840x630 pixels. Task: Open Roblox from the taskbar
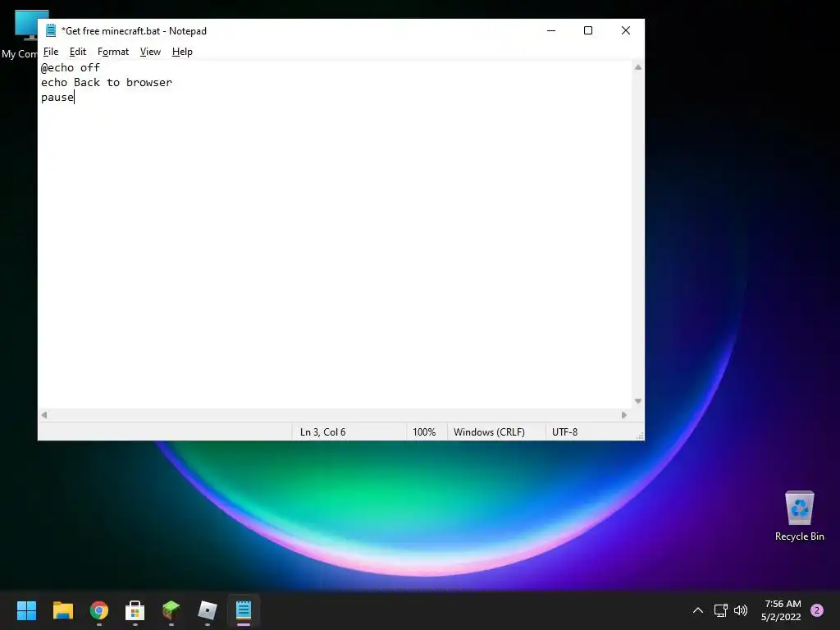coord(208,610)
